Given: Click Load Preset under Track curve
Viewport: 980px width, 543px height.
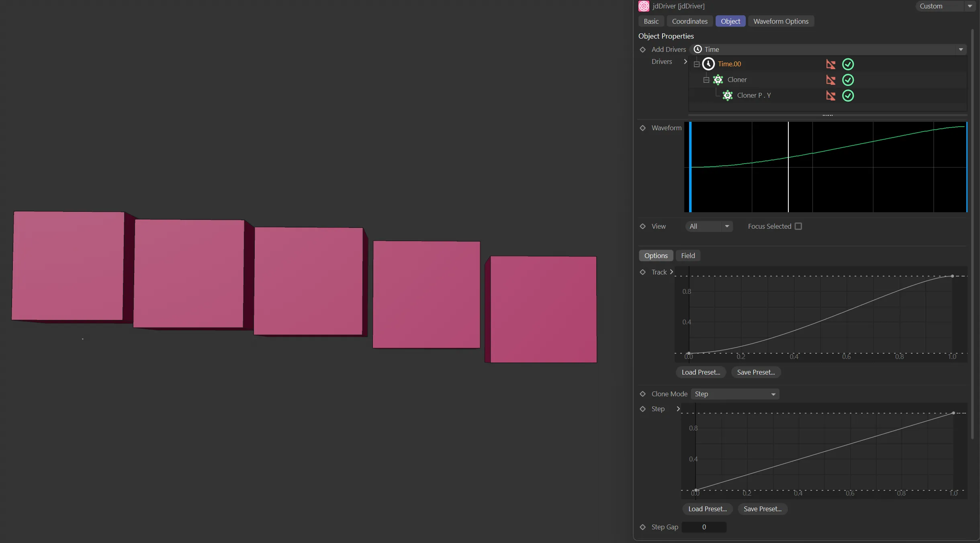Looking at the screenshot, I should click(701, 372).
